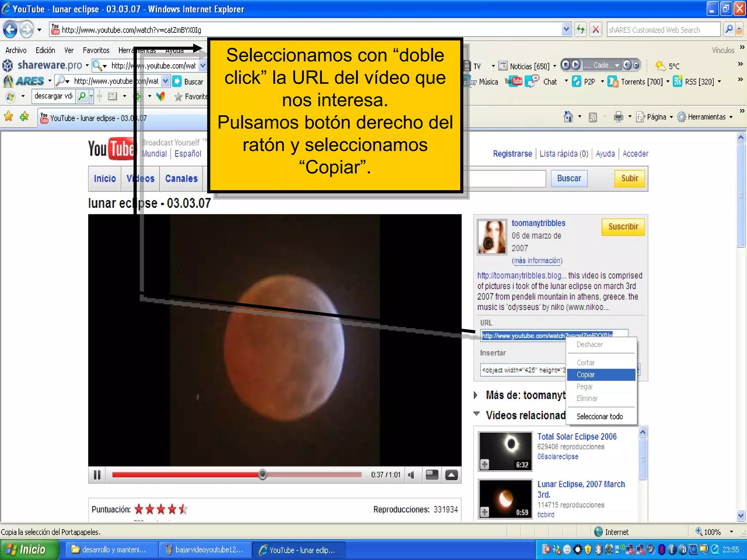Pause the video with the pause button
747x560 pixels.
(x=97, y=475)
